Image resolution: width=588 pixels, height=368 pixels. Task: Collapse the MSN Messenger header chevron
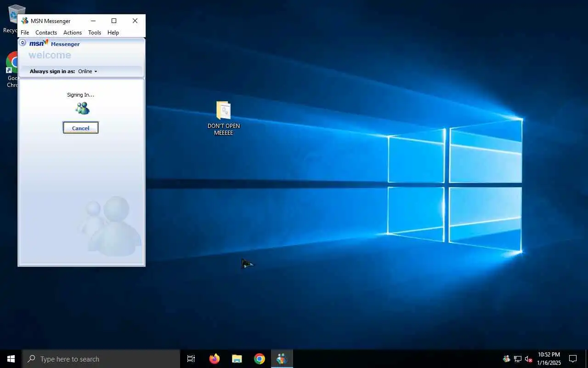point(23,43)
